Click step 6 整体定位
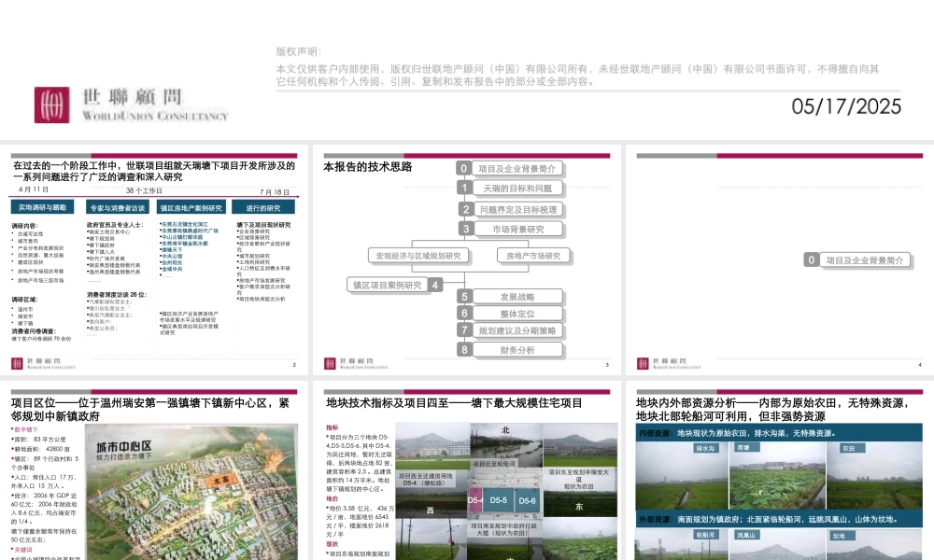This screenshot has height=560, width=934. point(510,314)
